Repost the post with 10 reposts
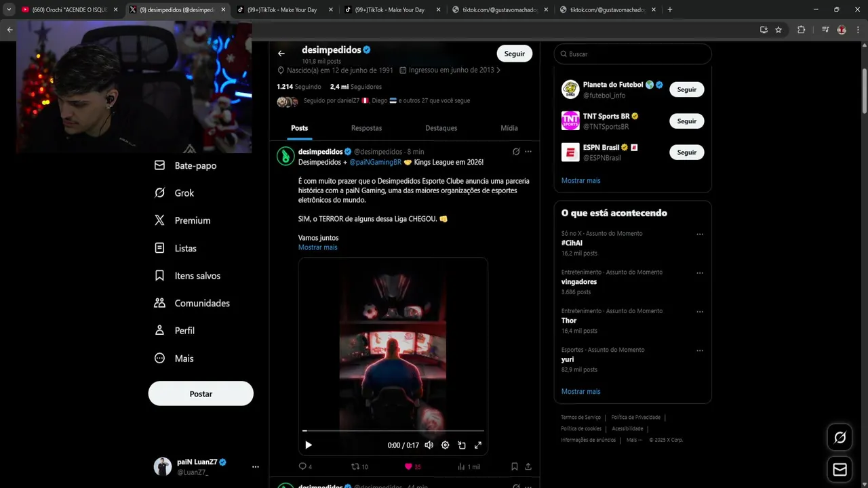The height and width of the screenshot is (488, 868). click(359, 466)
